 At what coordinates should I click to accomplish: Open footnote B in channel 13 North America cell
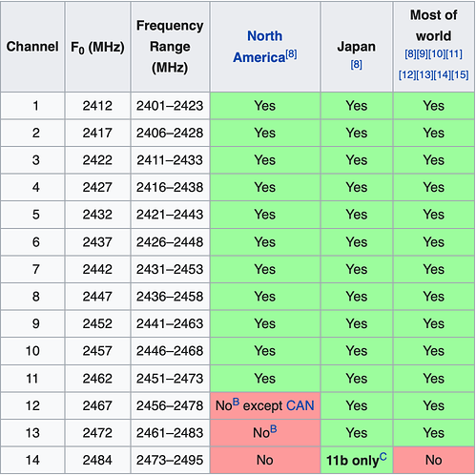tap(274, 429)
